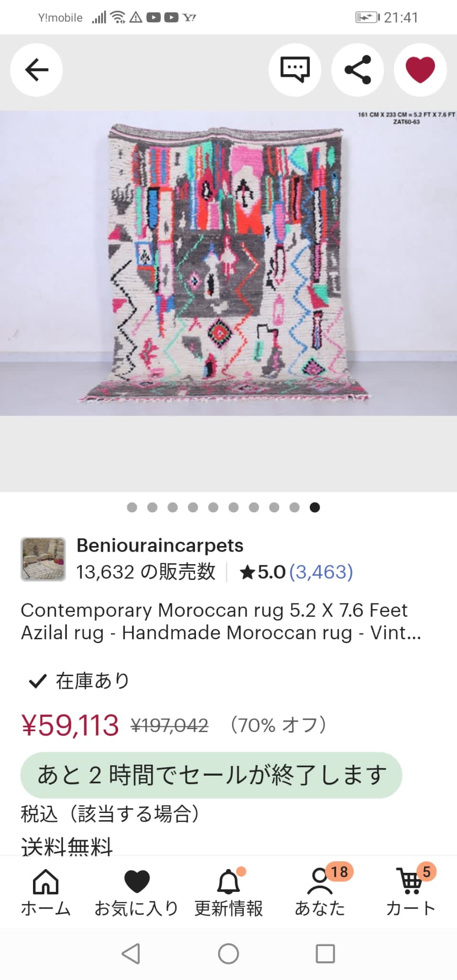
Task: Tap the back arrow button
Action: [x=36, y=70]
